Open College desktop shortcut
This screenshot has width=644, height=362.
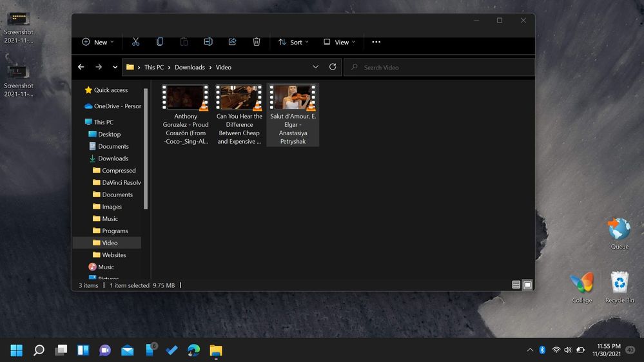[x=582, y=287]
